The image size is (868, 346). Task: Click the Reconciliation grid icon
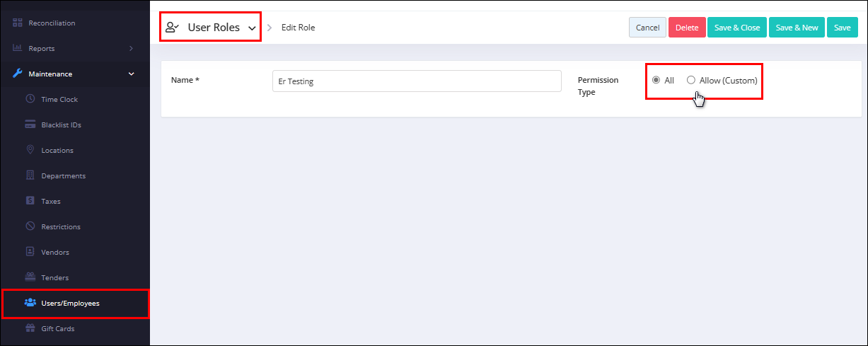click(18, 23)
